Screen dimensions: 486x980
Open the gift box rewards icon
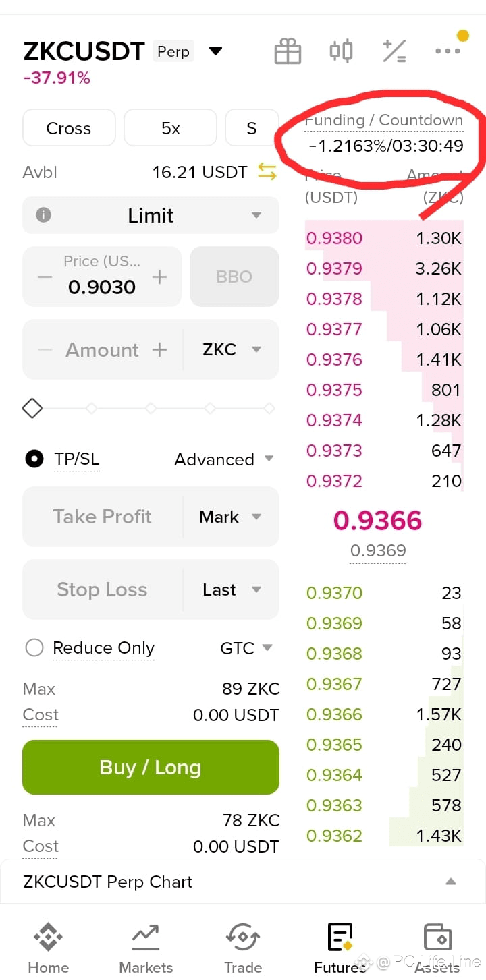(288, 51)
